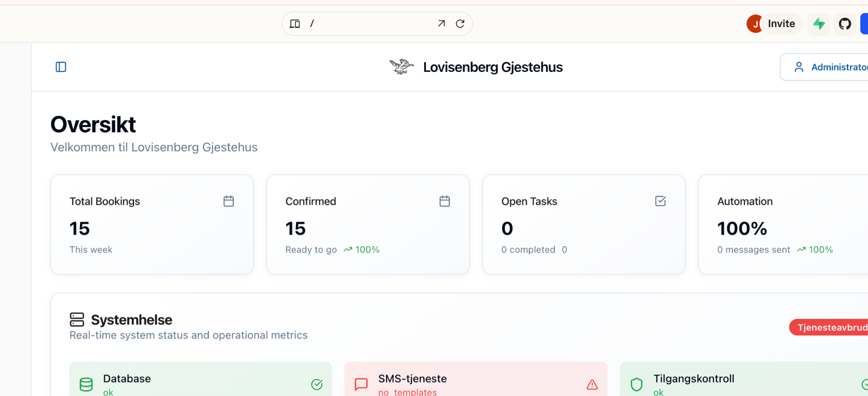Image resolution: width=868 pixels, height=396 pixels.
Task: Click the Tilgangskontroll shield icon
Action: 637,385
